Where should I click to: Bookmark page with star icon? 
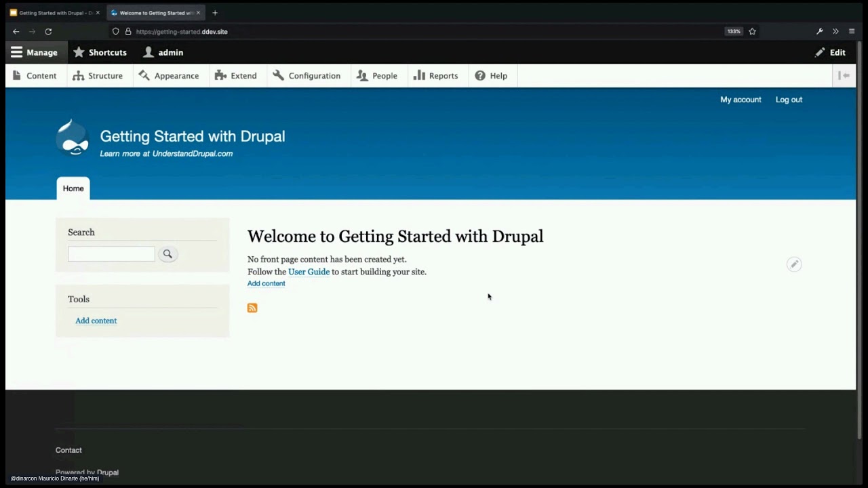pyautogui.click(x=752, y=31)
